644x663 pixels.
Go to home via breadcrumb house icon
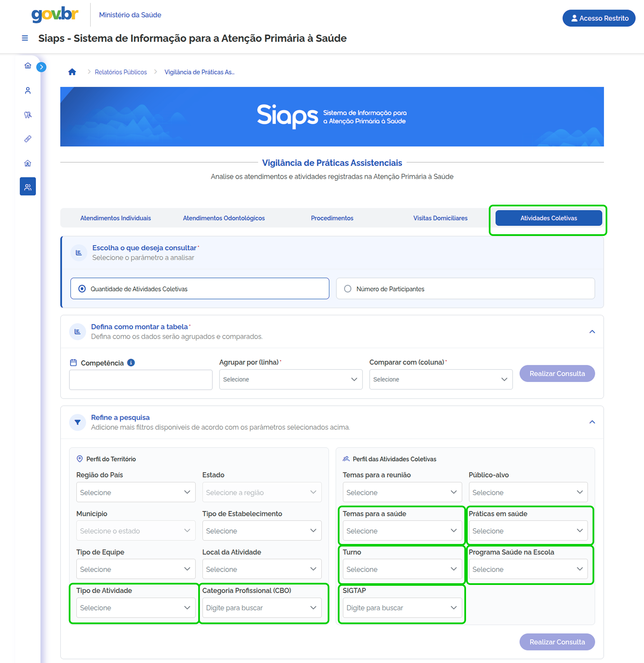coord(72,72)
